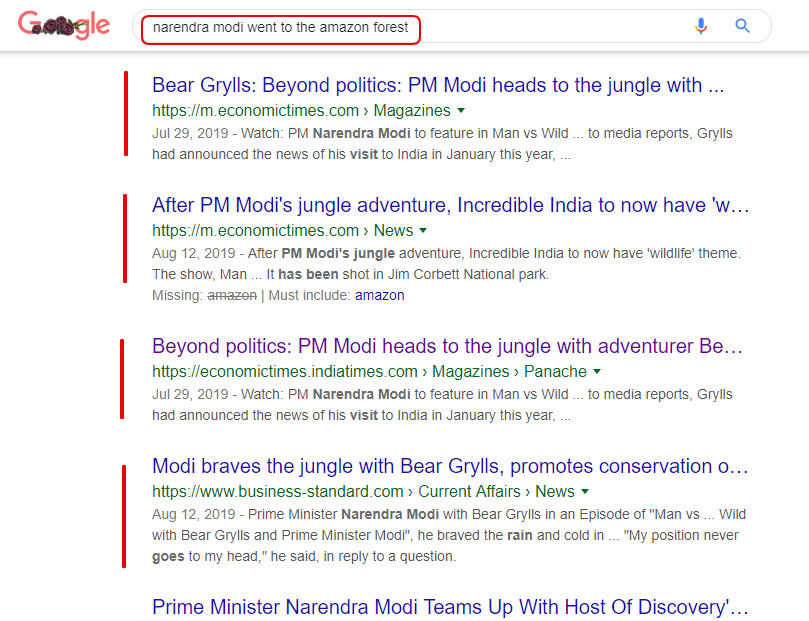Open 'Prime Minister Narendra Modi Teams Up' result

450,608
